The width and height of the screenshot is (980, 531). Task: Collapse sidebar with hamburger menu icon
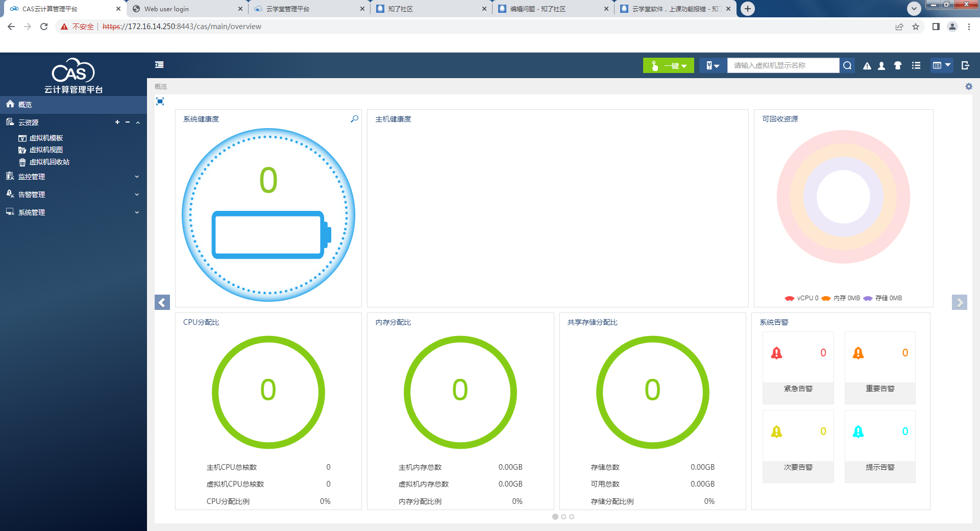(x=159, y=65)
